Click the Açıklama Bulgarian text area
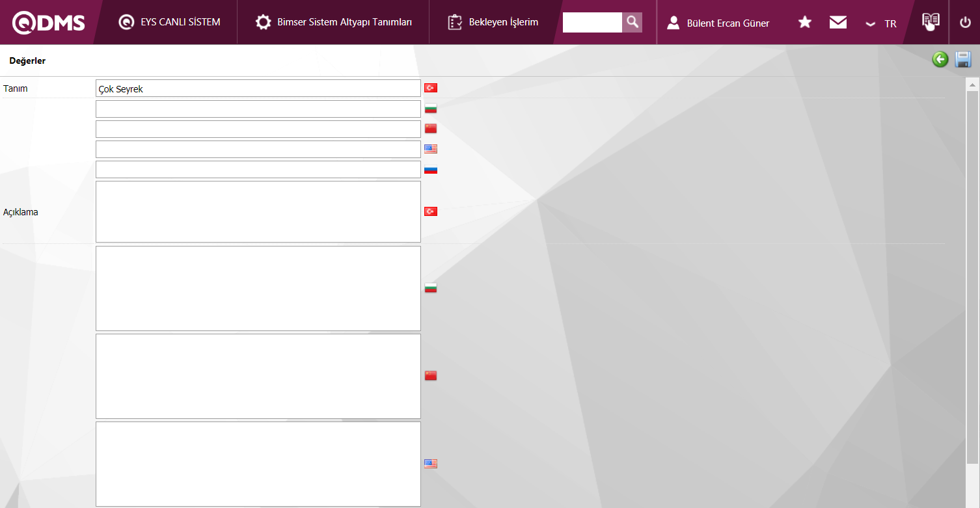980x508 pixels. tap(258, 288)
